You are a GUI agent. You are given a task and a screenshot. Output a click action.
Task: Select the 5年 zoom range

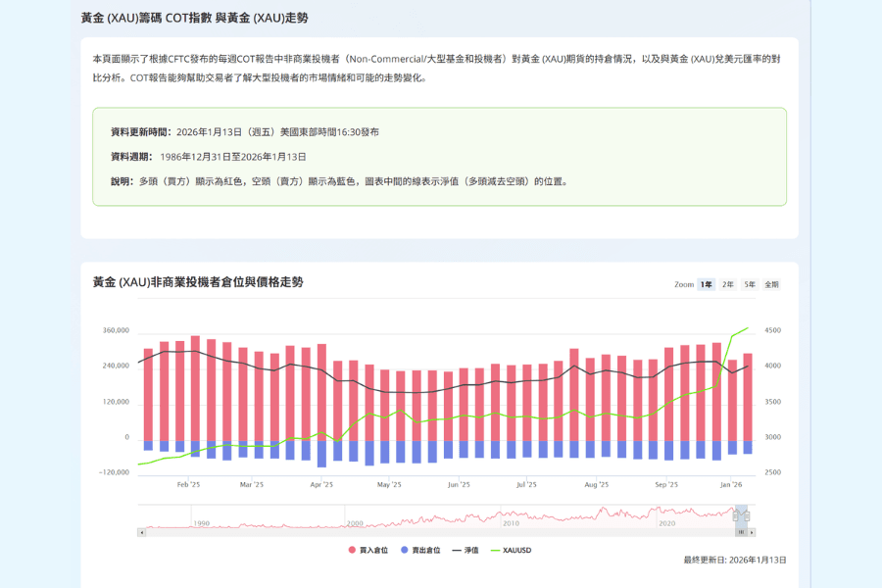pyautogui.click(x=750, y=284)
